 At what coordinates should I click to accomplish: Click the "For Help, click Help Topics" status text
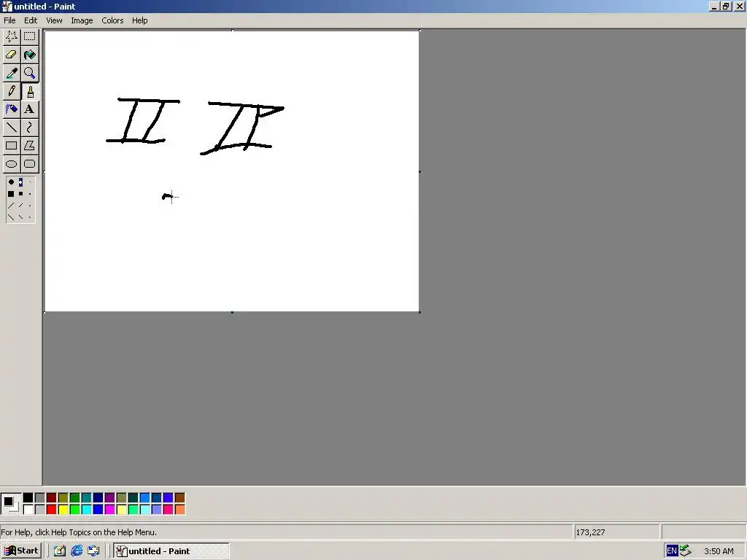[79, 532]
